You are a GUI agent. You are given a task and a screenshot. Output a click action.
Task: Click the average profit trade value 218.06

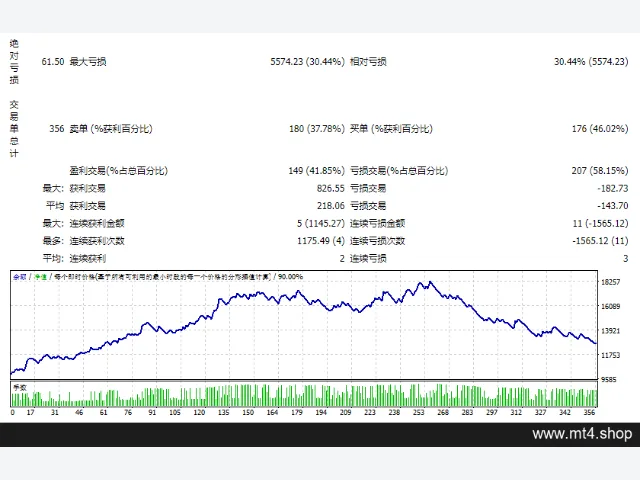coord(331,206)
